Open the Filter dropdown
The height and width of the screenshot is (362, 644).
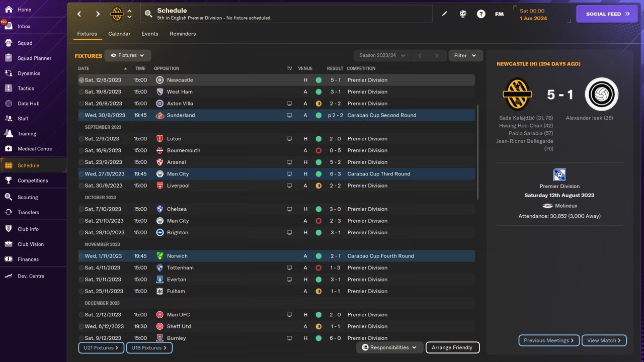tap(465, 55)
